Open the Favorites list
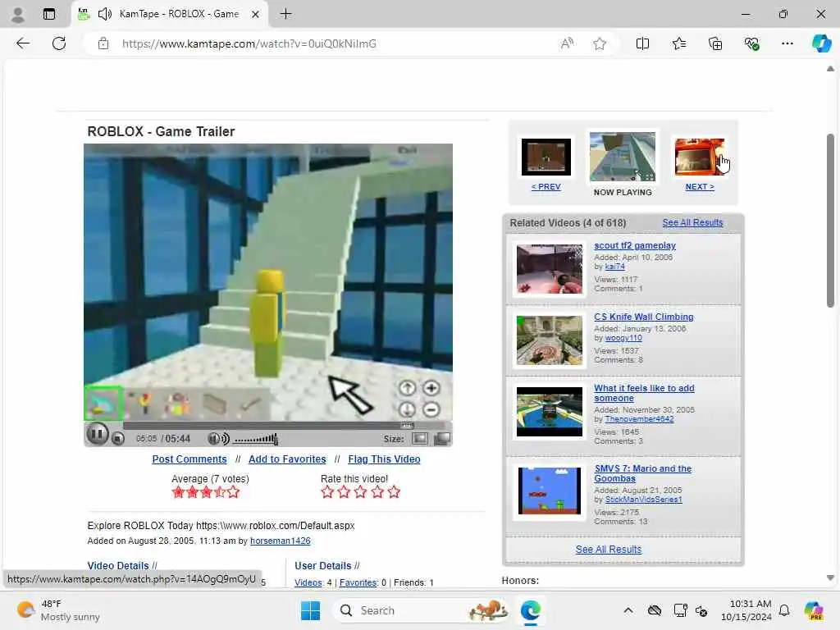This screenshot has width=840, height=630. pos(678,43)
